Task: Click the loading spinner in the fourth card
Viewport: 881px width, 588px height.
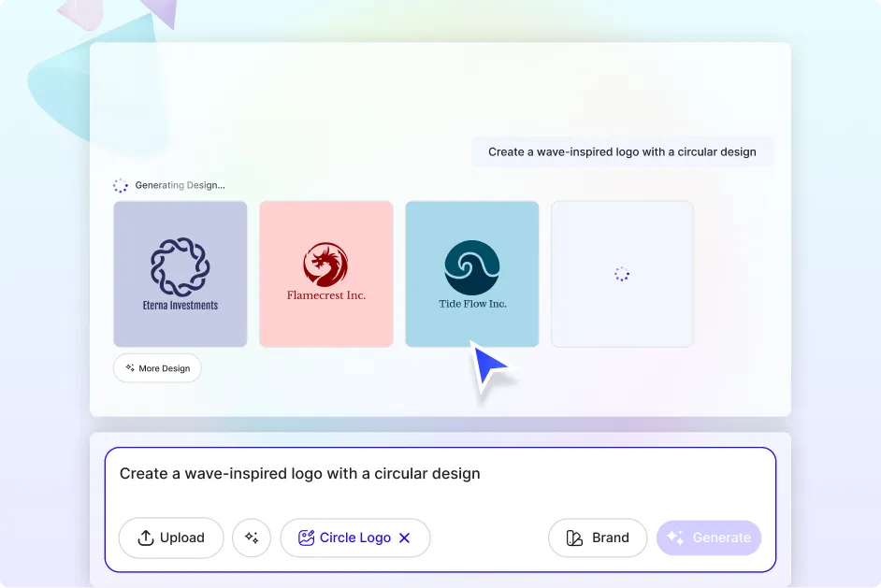Action: (621, 273)
